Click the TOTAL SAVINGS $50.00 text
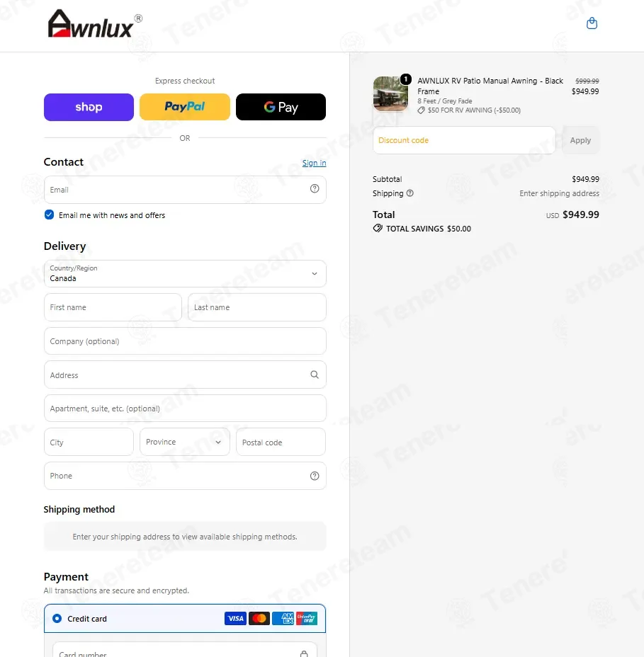The width and height of the screenshot is (644, 657). pos(429,229)
